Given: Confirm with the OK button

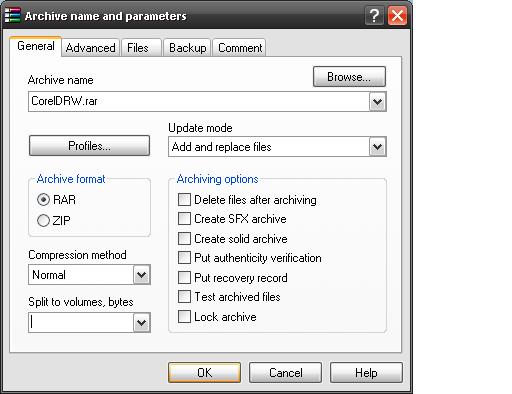Looking at the screenshot, I should pos(204,372).
